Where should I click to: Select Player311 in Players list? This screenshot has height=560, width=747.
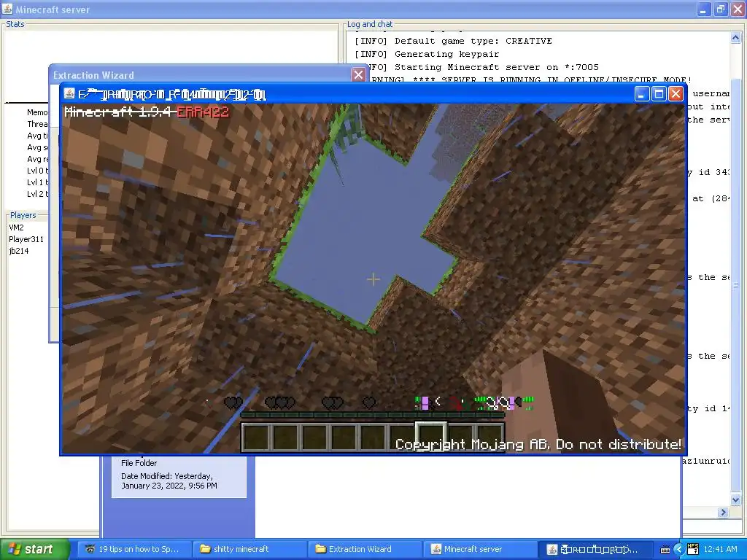pyautogui.click(x=26, y=239)
